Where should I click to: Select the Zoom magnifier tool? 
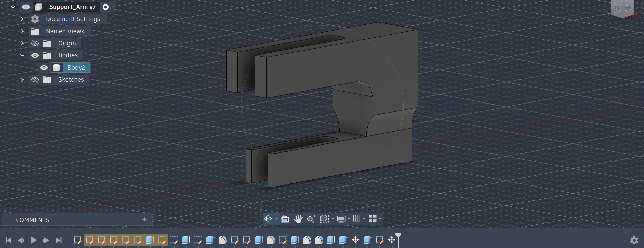(x=311, y=219)
